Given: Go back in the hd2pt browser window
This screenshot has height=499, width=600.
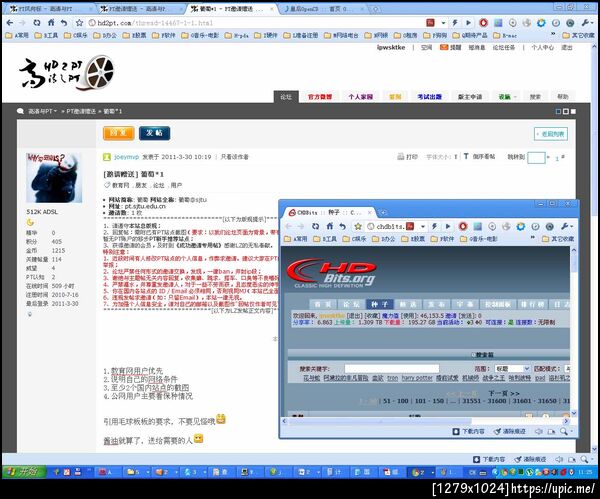Looking at the screenshot, I should (10, 23).
